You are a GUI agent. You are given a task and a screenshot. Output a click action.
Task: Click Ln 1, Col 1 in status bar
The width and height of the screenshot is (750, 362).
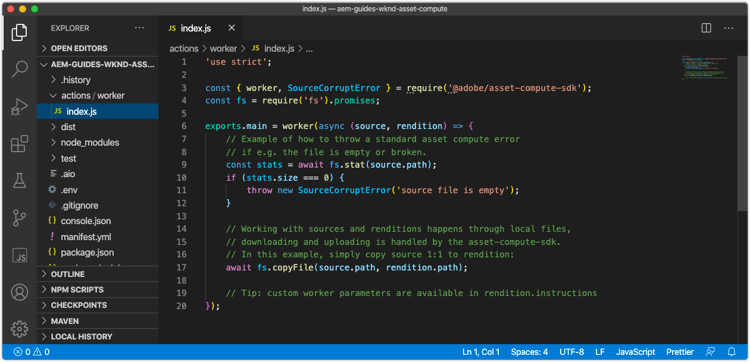tap(481, 352)
